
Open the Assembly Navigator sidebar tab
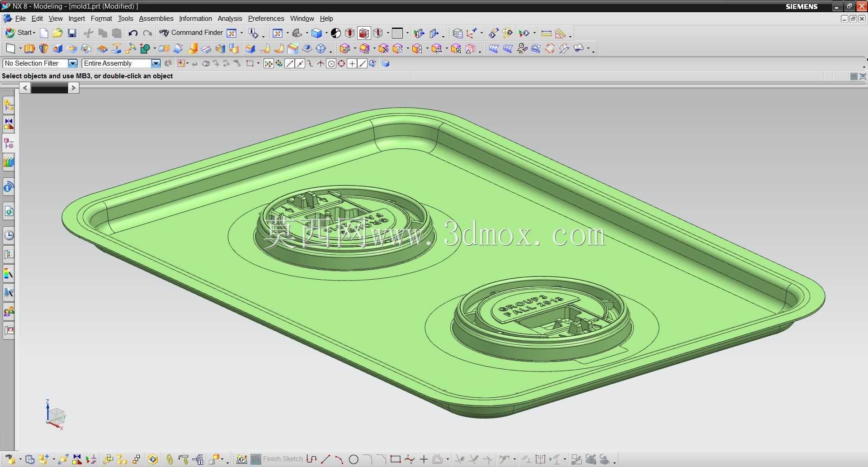pyautogui.click(x=9, y=105)
